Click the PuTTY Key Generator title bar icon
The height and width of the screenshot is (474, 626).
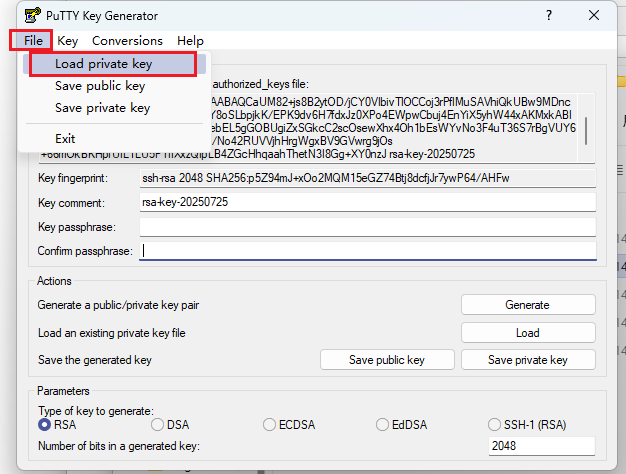[17, 16]
